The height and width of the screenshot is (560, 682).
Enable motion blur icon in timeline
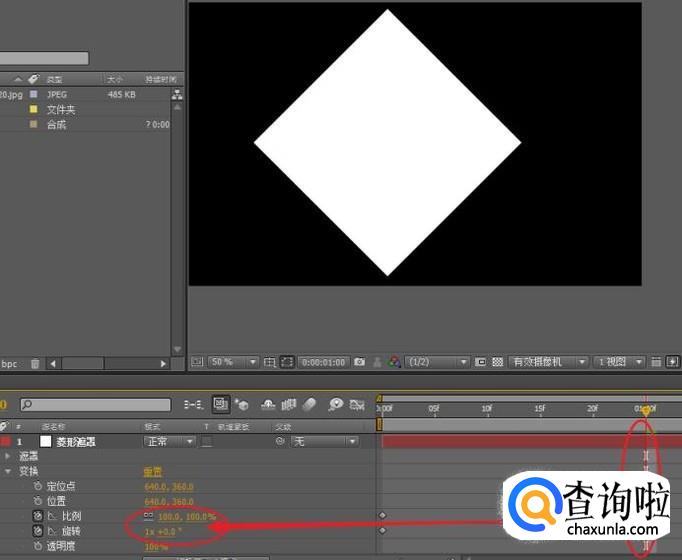coord(309,405)
